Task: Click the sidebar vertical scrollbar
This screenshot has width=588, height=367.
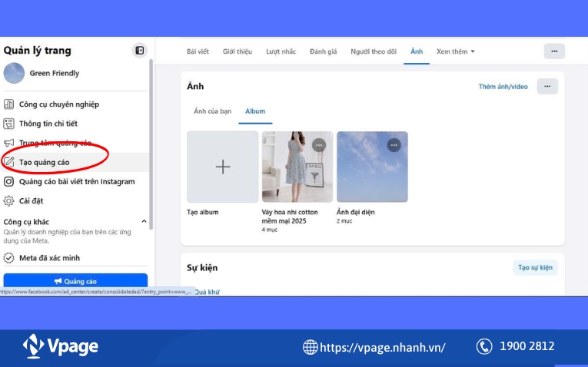Action: click(151, 144)
